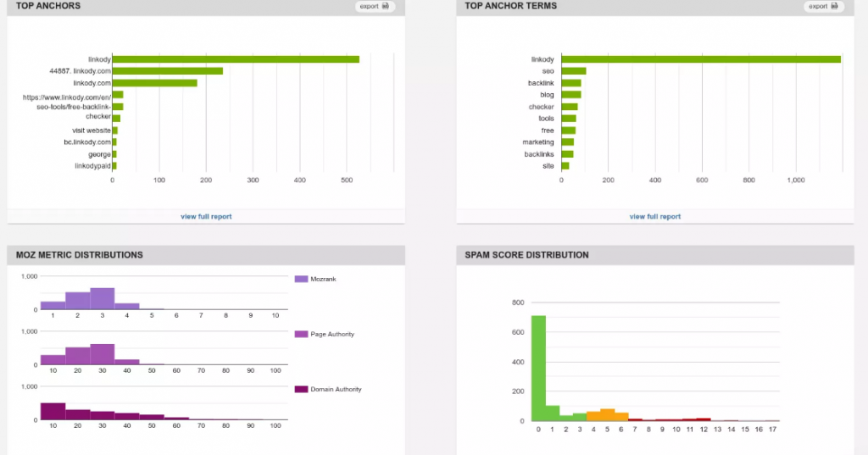868x455 pixels.
Task: Click the 'visit website' anchor label
Action: click(92, 130)
